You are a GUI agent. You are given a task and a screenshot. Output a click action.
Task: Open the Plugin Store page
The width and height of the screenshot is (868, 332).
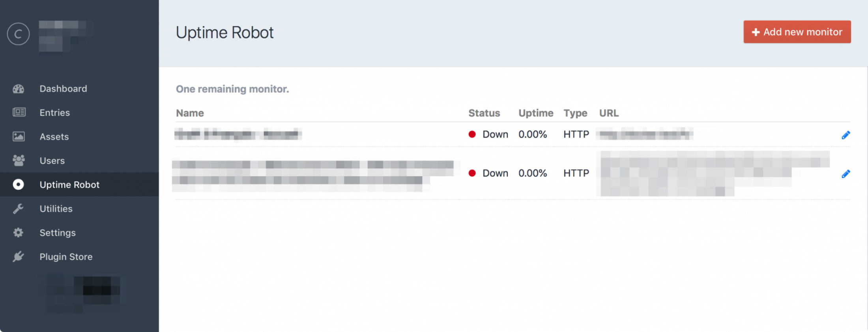(x=66, y=257)
